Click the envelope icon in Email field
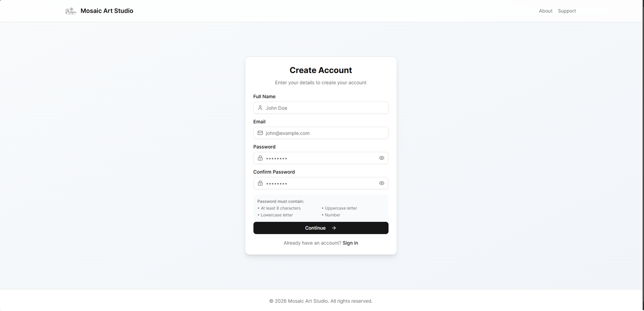 (x=260, y=133)
